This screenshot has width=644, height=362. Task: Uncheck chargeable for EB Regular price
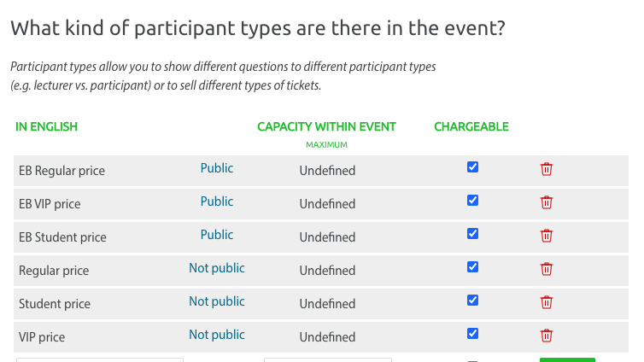click(x=472, y=167)
